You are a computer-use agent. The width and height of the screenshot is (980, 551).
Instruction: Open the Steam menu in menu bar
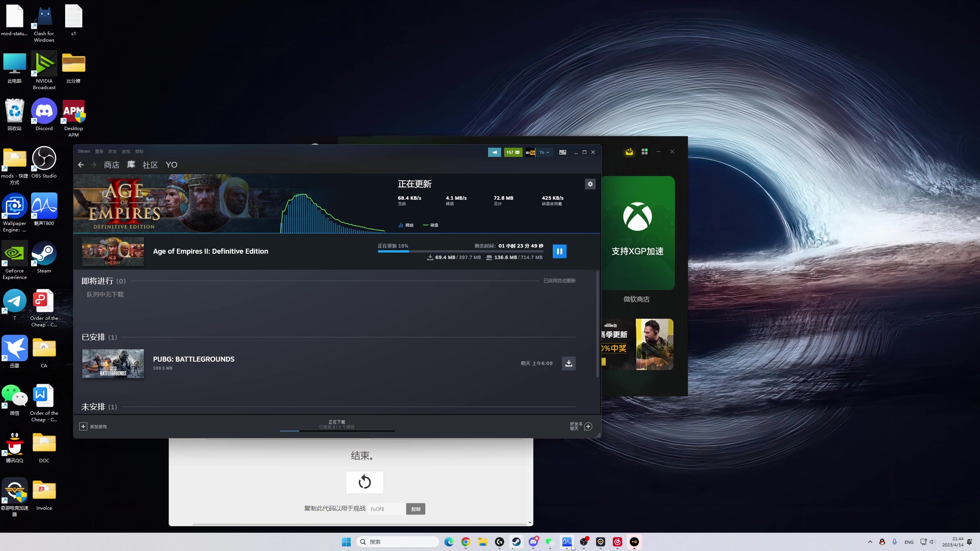(x=83, y=152)
